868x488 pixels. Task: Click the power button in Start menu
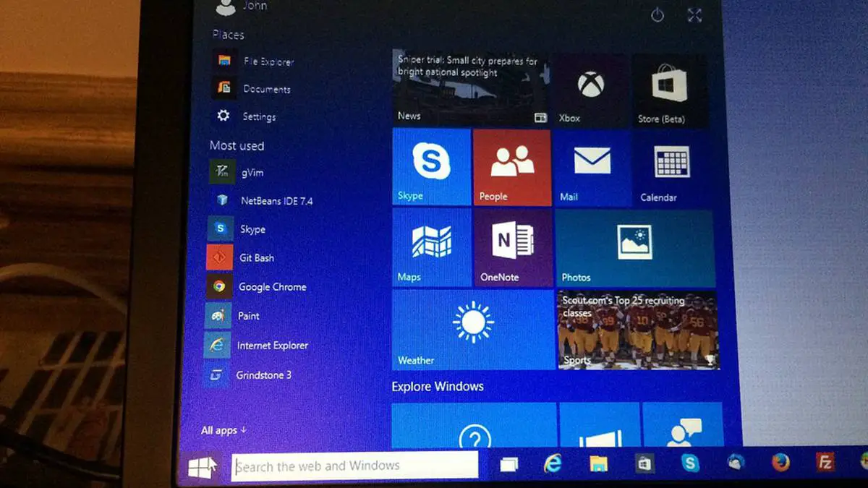(657, 15)
